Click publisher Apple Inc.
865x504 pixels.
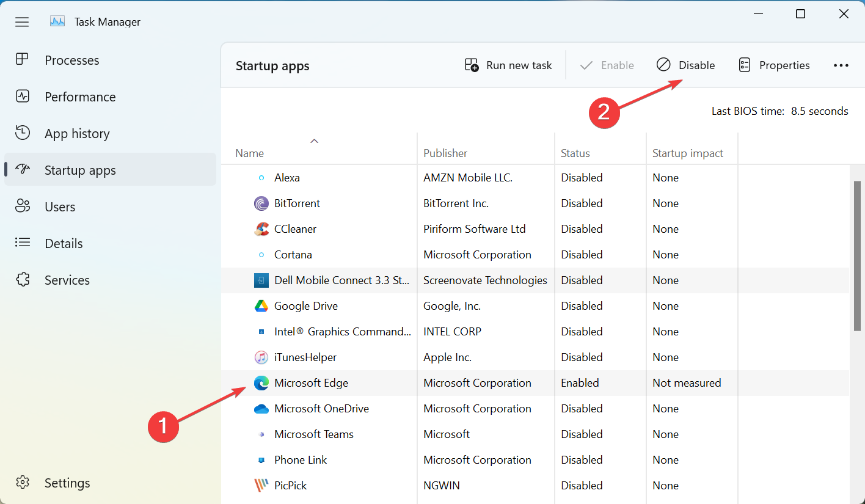click(x=447, y=357)
